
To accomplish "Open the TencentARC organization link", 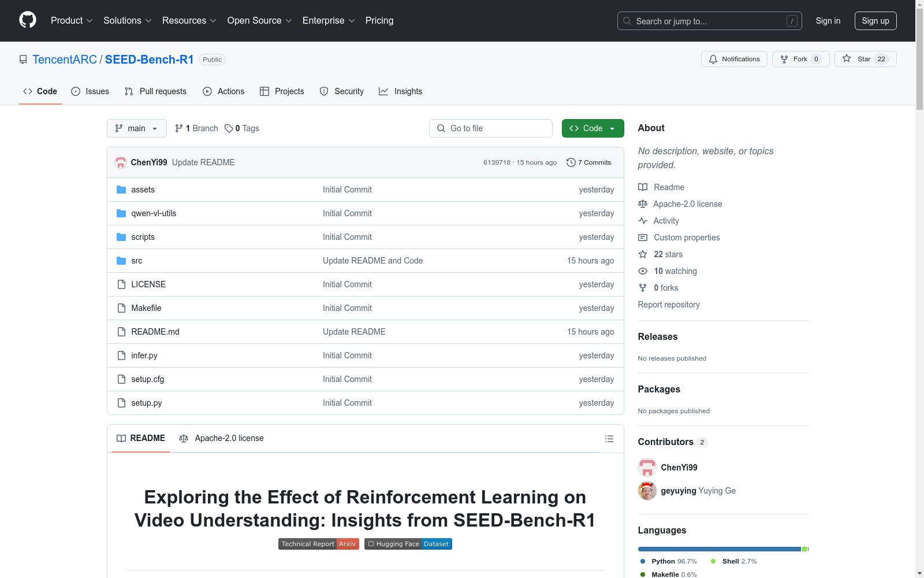I will click(65, 60).
